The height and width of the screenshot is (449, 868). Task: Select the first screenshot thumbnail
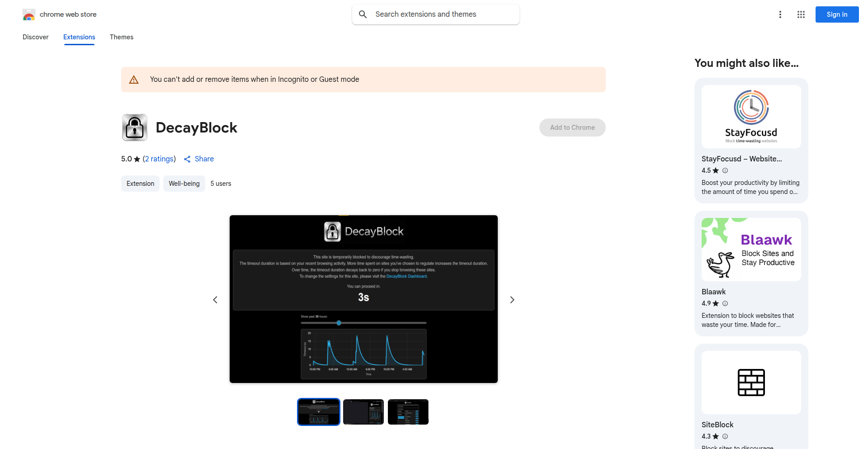(319, 412)
